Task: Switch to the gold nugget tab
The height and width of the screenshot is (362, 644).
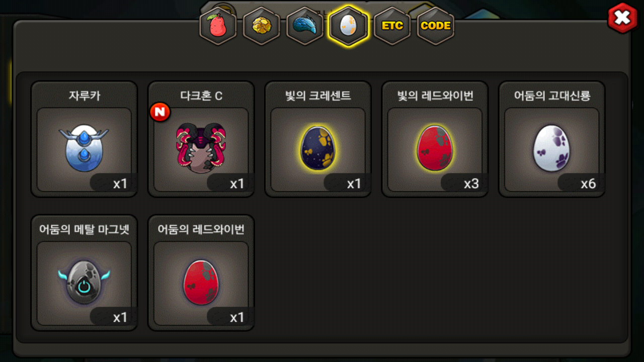Action: tap(262, 26)
